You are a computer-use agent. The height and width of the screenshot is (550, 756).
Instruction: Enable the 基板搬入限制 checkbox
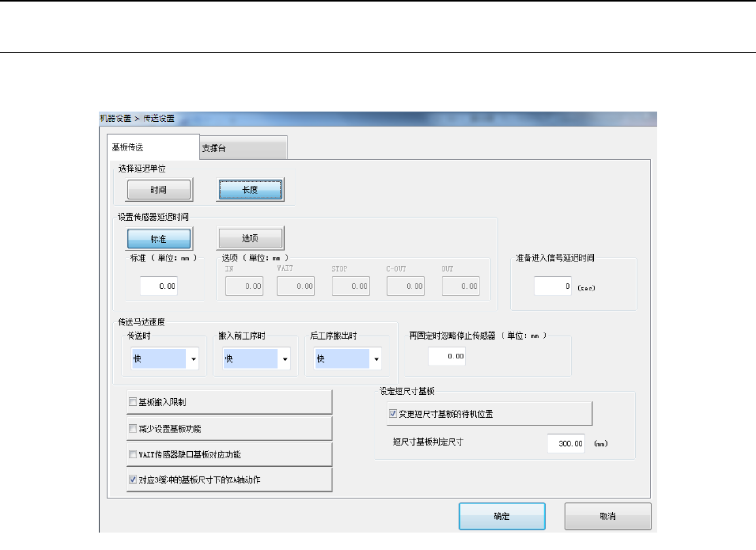[x=133, y=402]
